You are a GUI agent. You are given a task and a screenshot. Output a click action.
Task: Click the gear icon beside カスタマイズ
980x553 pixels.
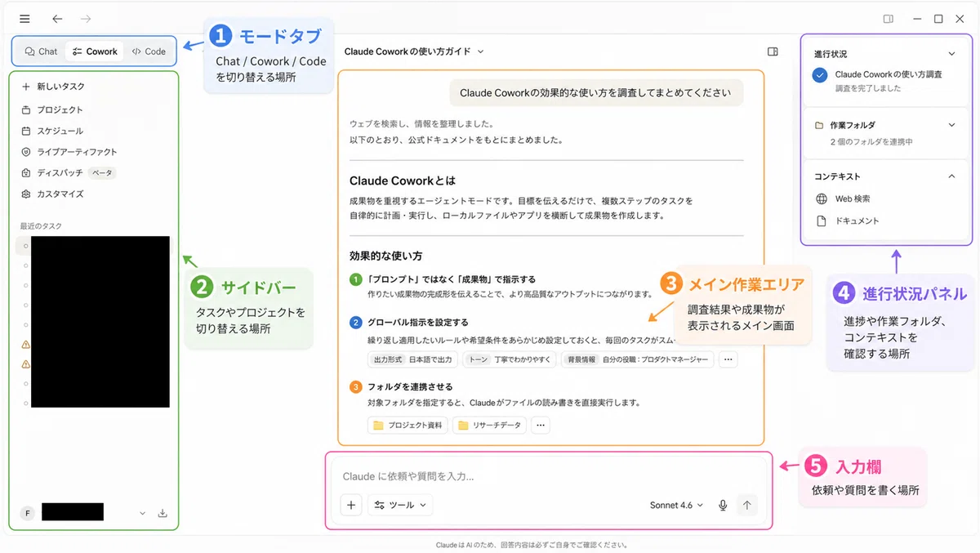tap(26, 194)
